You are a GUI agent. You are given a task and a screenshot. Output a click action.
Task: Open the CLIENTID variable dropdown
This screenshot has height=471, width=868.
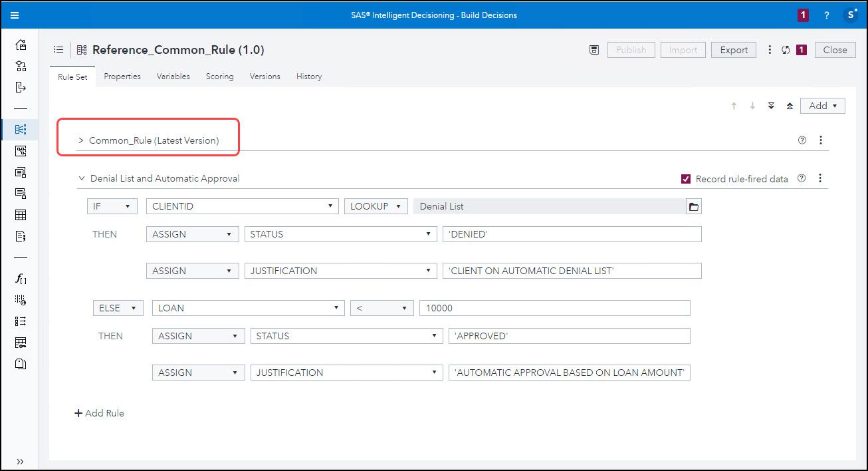coord(242,206)
